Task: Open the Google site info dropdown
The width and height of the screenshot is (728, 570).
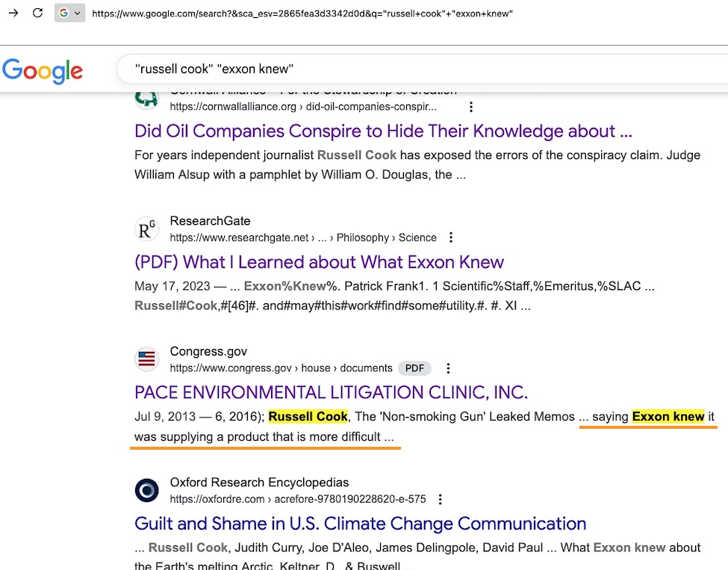Action: [69, 13]
